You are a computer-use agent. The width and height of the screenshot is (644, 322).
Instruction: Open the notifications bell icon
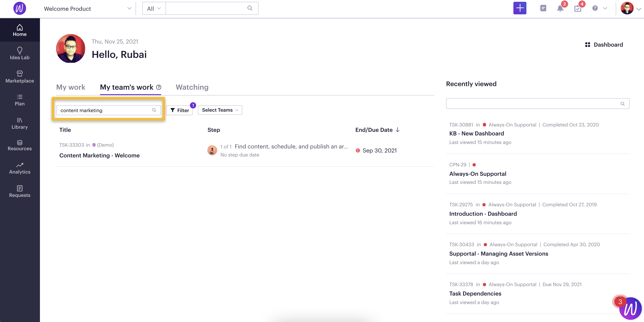[x=560, y=9]
